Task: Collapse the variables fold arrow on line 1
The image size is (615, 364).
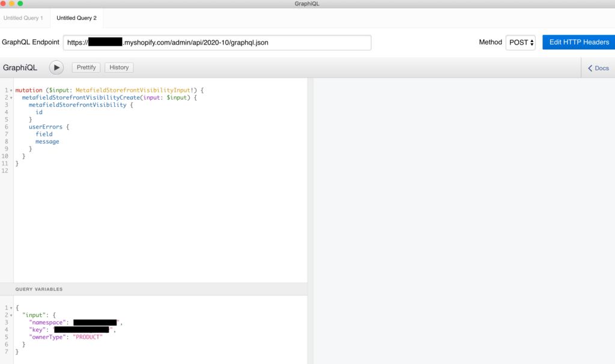Action: pyautogui.click(x=11, y=308)
